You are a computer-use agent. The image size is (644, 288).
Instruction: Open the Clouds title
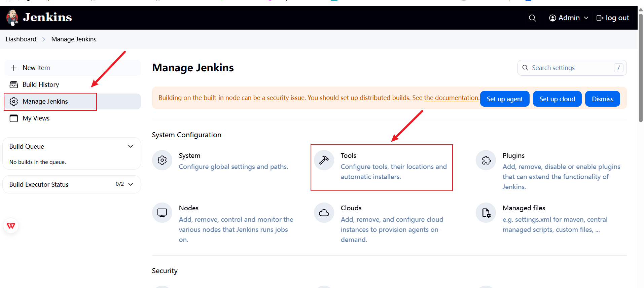tap(351, 208)
